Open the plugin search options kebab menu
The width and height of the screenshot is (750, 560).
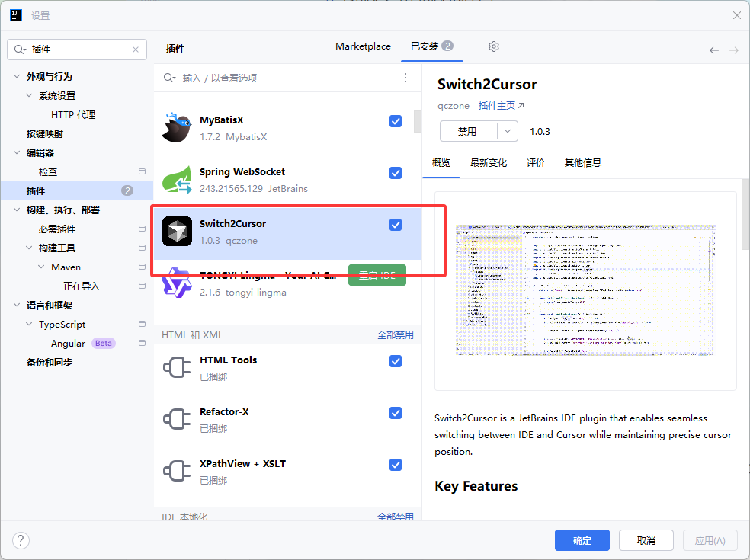pyautogui.click(x=405, y=78)
